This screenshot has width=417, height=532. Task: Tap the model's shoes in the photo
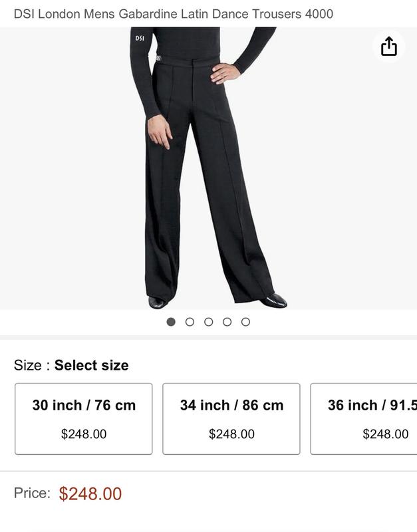click(274, 301)
